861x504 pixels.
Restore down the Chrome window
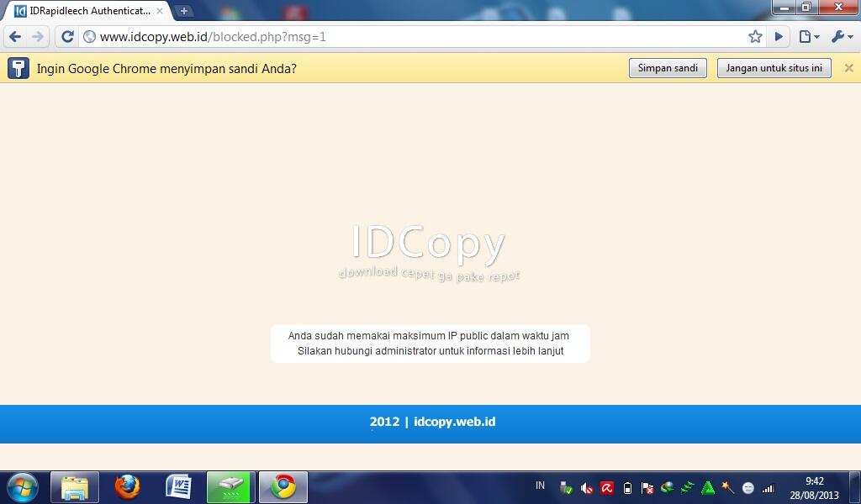pos(806,7)
